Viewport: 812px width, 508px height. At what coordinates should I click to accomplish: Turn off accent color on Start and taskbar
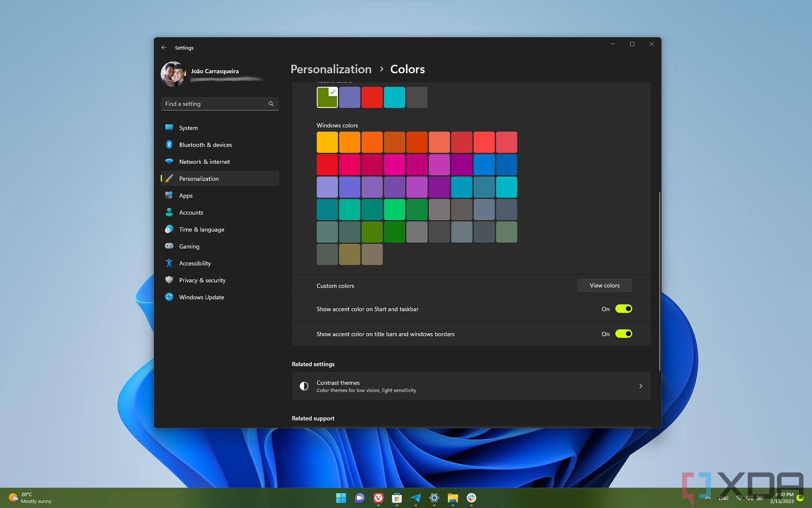click(x=623, y=309)
